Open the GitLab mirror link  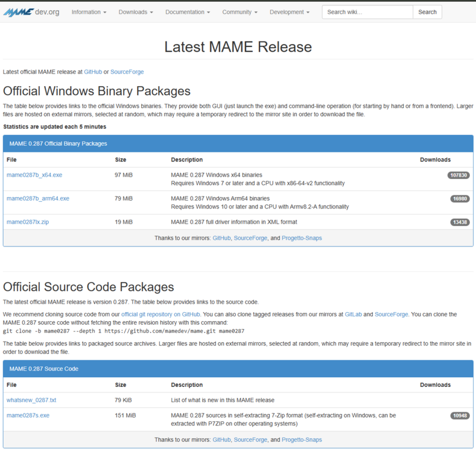tap(354, 315)
